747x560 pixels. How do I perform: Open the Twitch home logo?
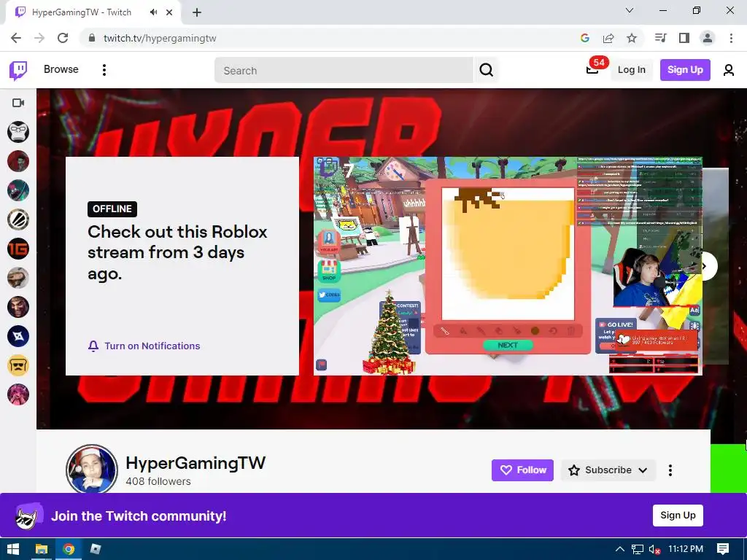click(18, 71)
